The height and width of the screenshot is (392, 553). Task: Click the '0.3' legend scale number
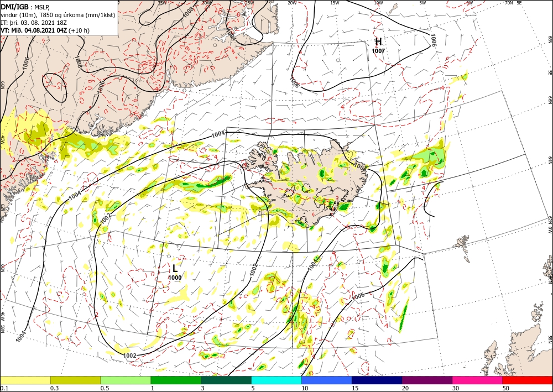[54, 388]
